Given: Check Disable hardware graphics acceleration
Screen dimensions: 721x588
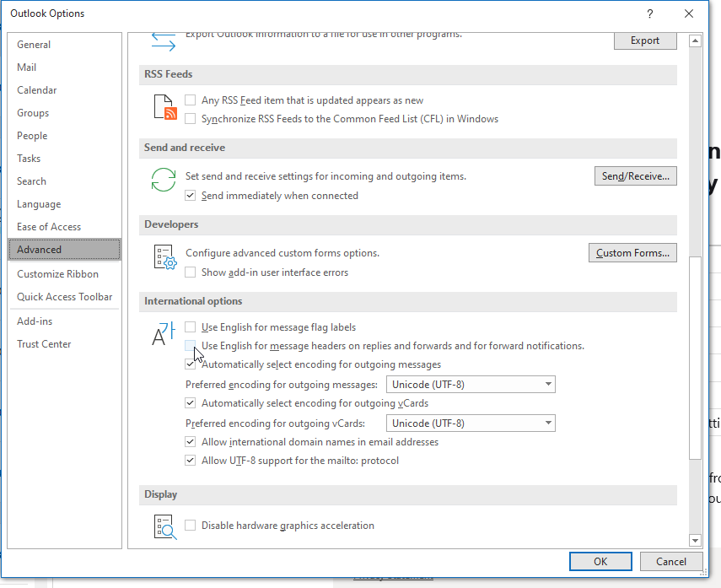Looking at the screenshot, I should pyautogui.click(x=191, y=526).
